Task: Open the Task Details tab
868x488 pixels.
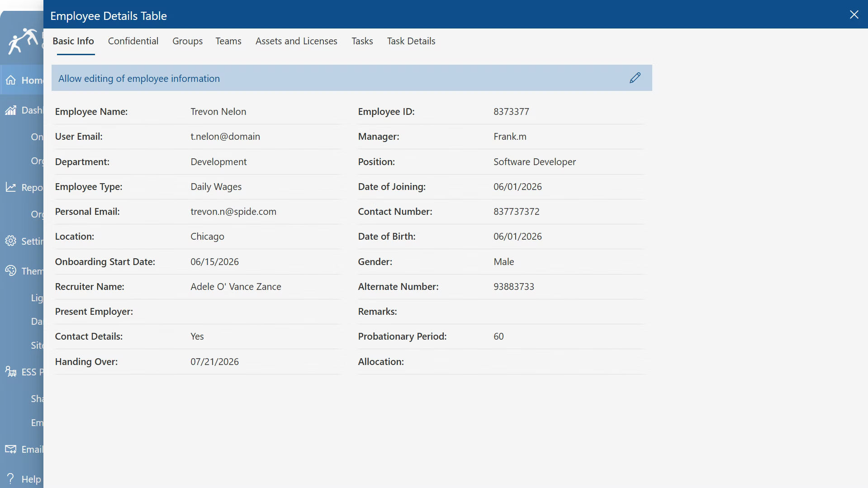Action: pyautogui.click(x=411, y=41)
